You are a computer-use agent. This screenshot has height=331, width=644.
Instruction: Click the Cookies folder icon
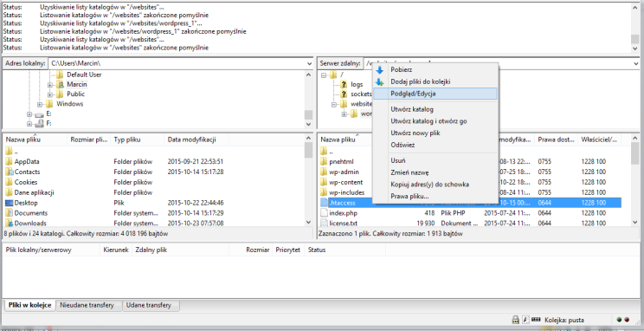[9, 182]
